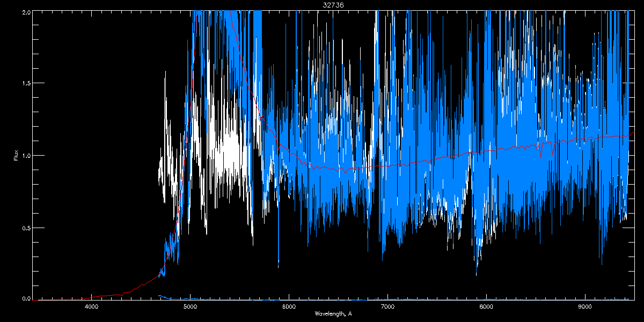Screen dimensions: 644x322
Task: Click the red curve step near 4300
Action: [123, 294]
